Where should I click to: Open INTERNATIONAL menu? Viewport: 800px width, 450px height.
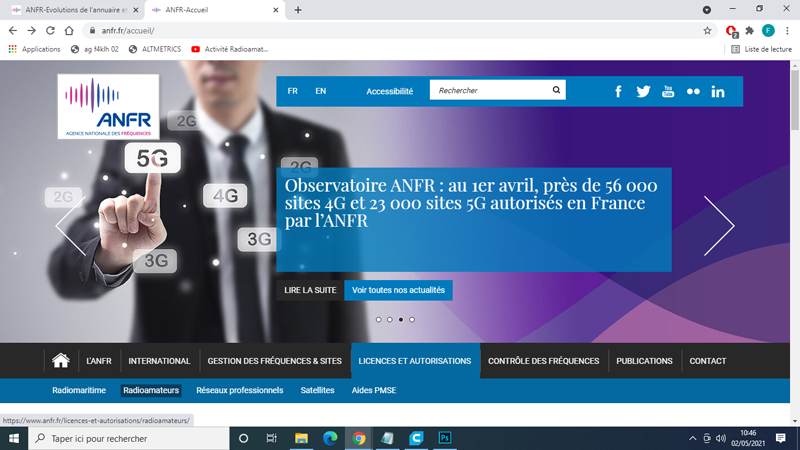(x=159, y=361)
